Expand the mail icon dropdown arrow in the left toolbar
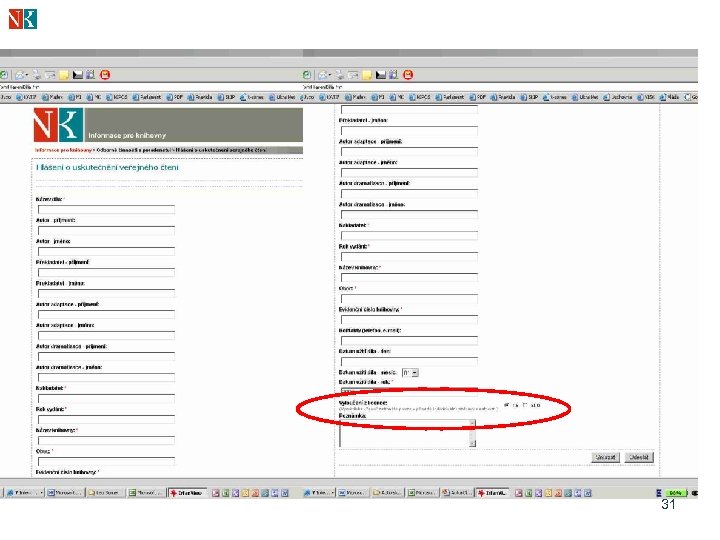The height and width of the screenshot is (540, 720). pyautogui.click(x=27, y=75)
